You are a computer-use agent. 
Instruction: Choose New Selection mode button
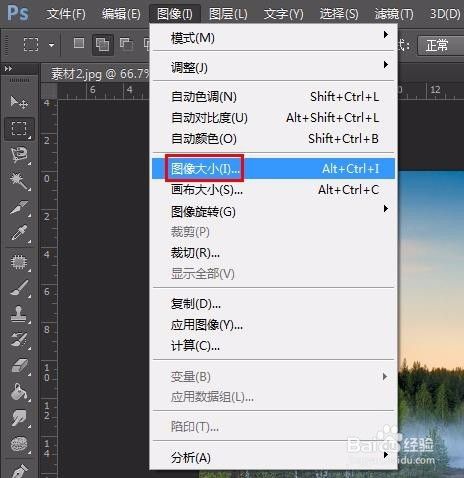pos(79,43)
